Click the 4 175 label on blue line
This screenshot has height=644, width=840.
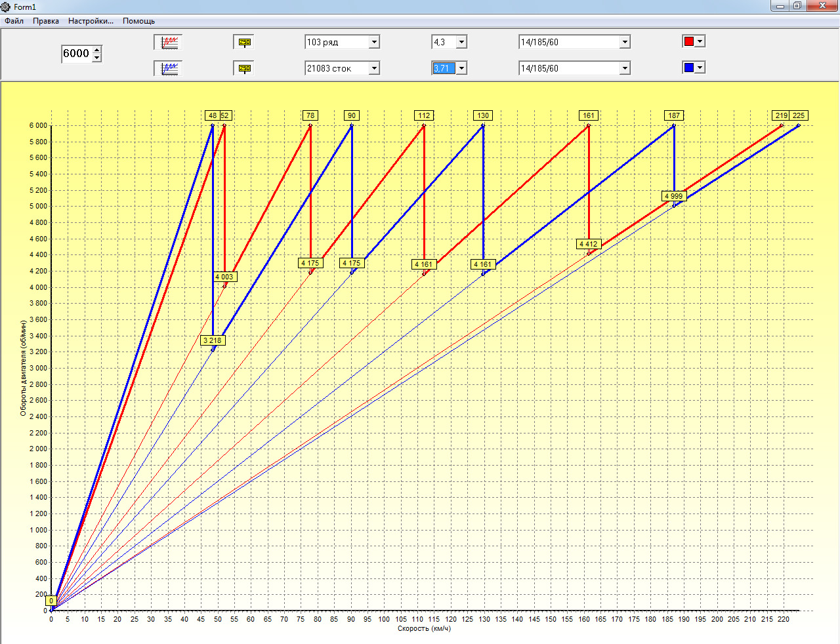352,263
